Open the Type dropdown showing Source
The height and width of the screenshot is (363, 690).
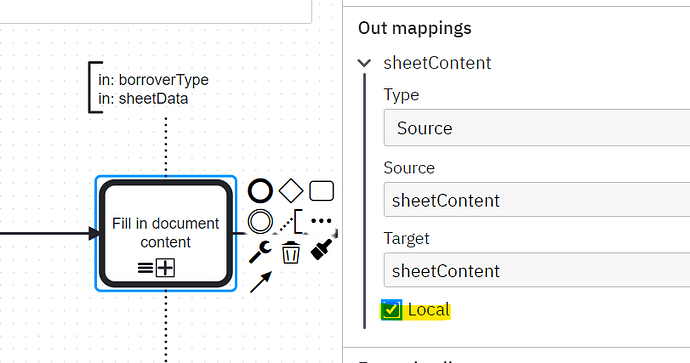click(x=537, y=128)
